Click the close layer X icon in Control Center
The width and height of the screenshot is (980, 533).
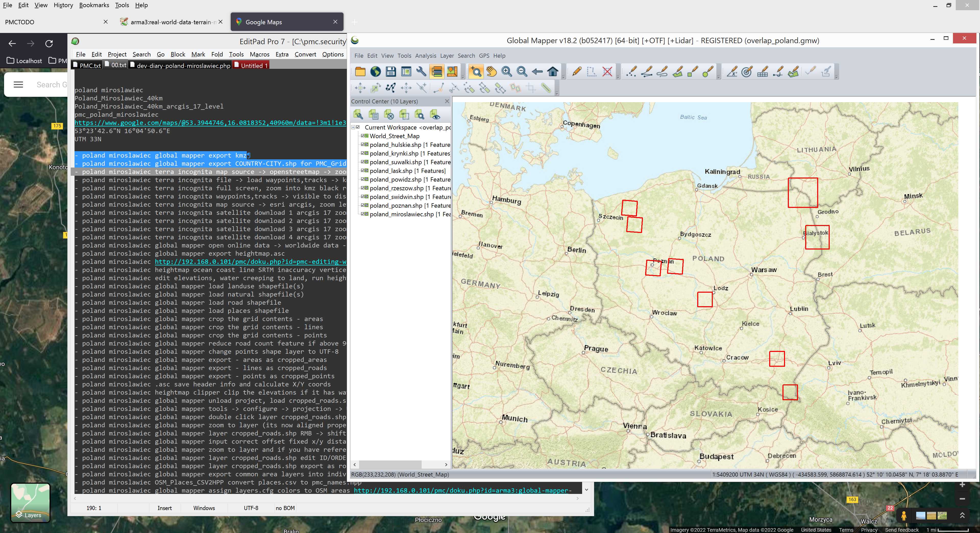point(389,114)
